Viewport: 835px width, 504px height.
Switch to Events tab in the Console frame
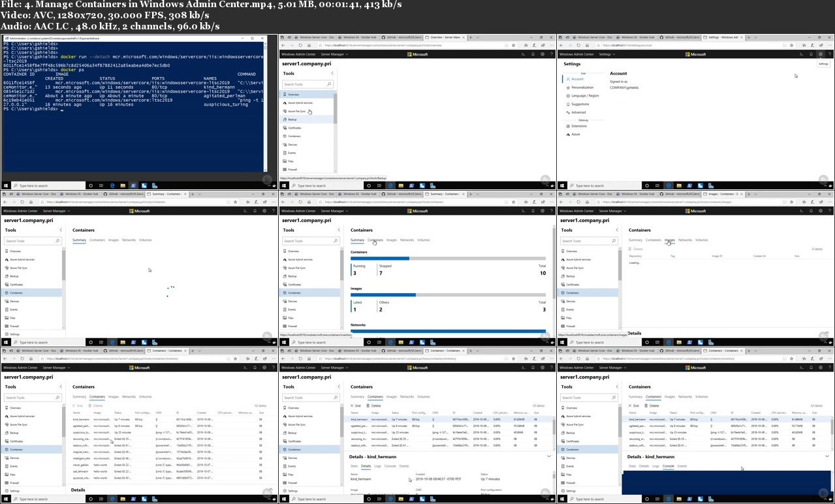(682, 465)
